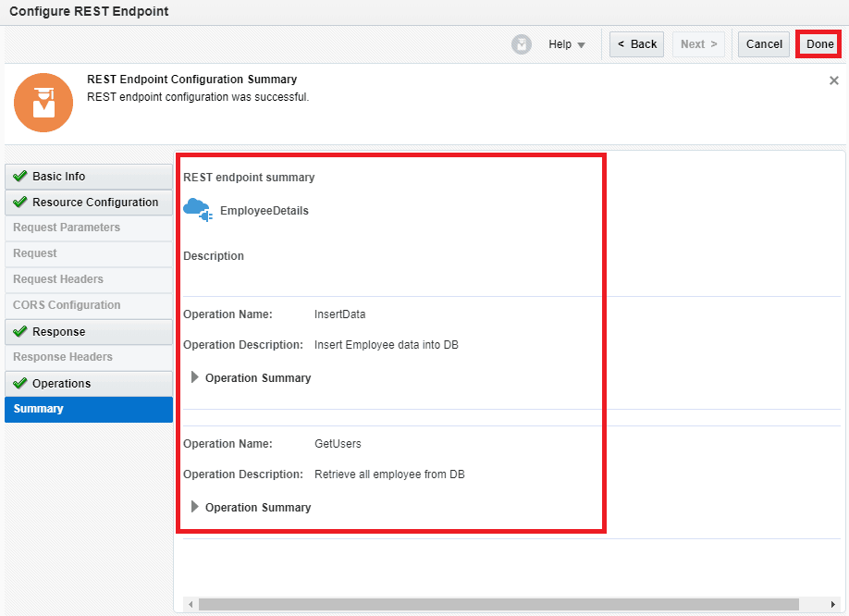Image resolution: width=849 pixels, height=616 pixels.
Task: Click Done to finish endpoint configuration
Action: pyautogui.click(x=819, y=44)
